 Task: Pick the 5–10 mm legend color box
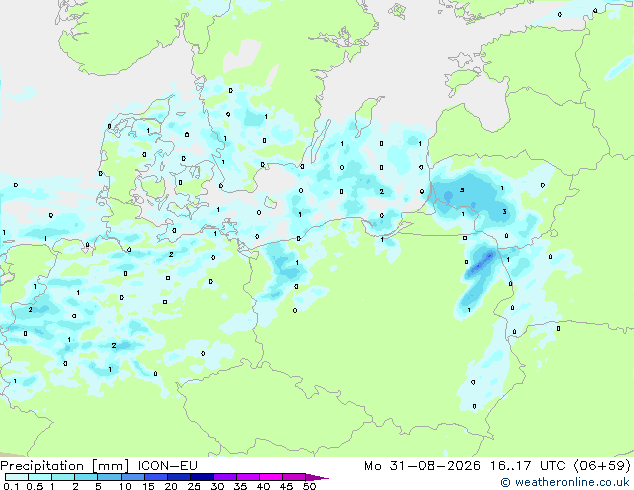point(109,477)
